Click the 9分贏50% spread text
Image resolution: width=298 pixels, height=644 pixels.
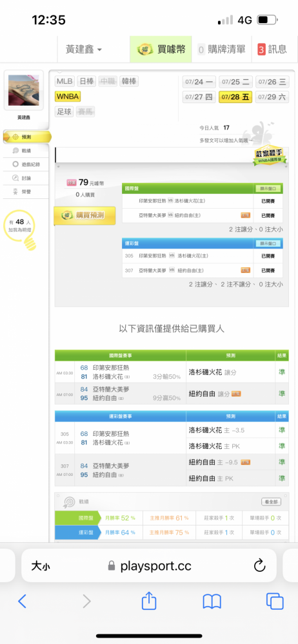[166, 398]
